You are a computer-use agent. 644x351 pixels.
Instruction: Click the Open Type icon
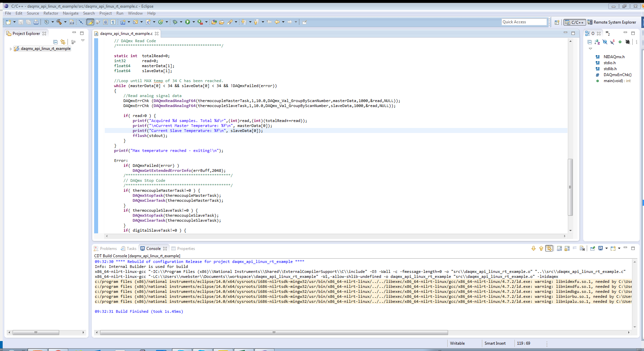point(214,22)
